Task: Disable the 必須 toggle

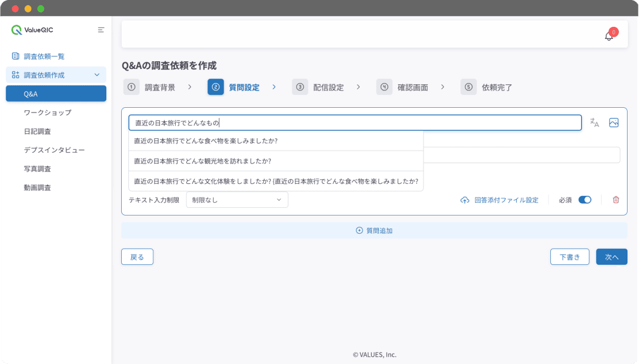Action: coord(584,200)
